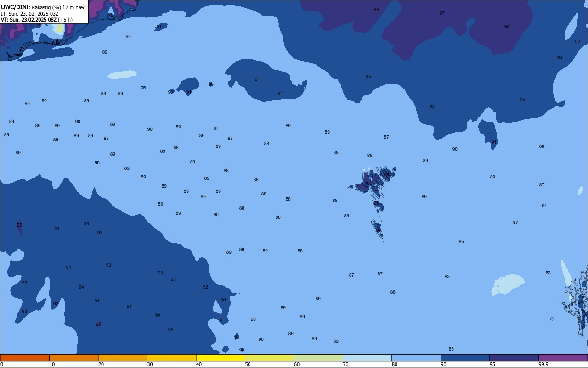Click the orange 10–20 legend swatch
The width and height of the screenshot is (588, 368).
(x=73, y=357)
